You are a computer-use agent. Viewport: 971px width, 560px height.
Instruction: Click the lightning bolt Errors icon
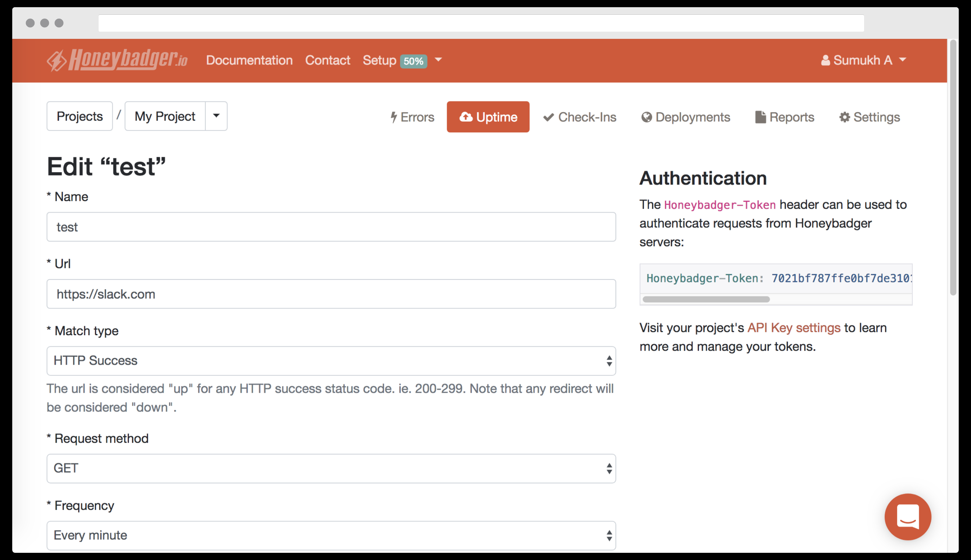(393, 117)
